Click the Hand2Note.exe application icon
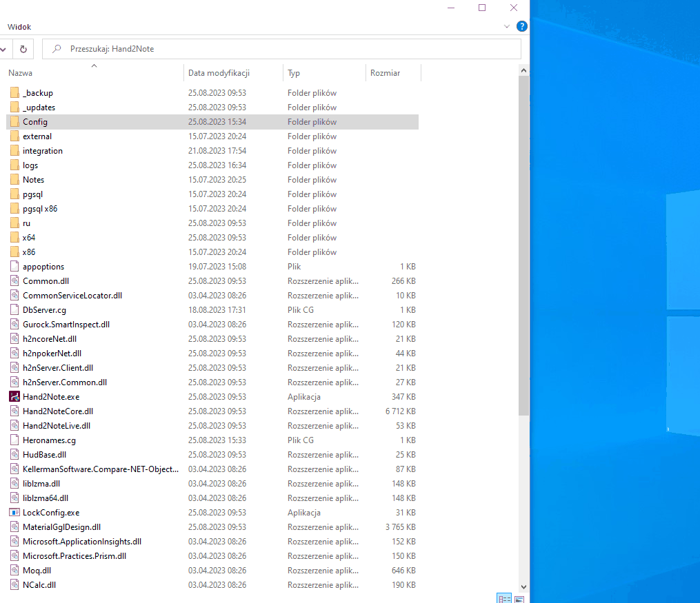700x603 pixels. (x=14, y=396)
